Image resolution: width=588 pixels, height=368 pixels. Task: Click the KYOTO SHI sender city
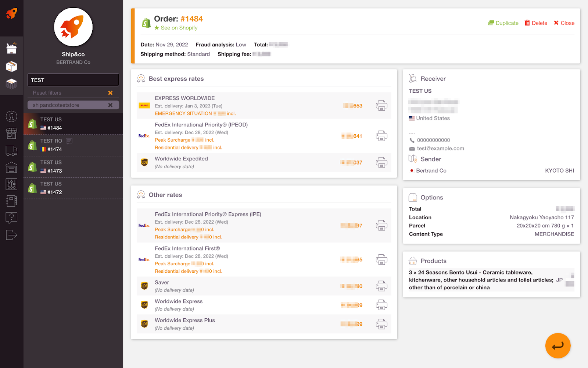pos(559,171)
